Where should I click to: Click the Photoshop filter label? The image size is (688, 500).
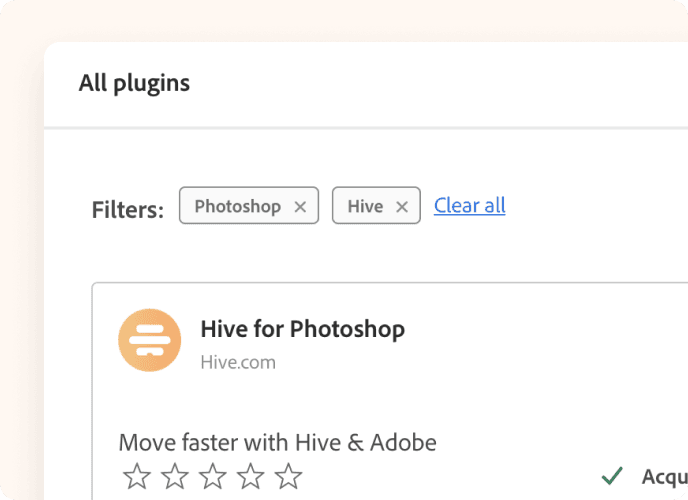point(237,206)
